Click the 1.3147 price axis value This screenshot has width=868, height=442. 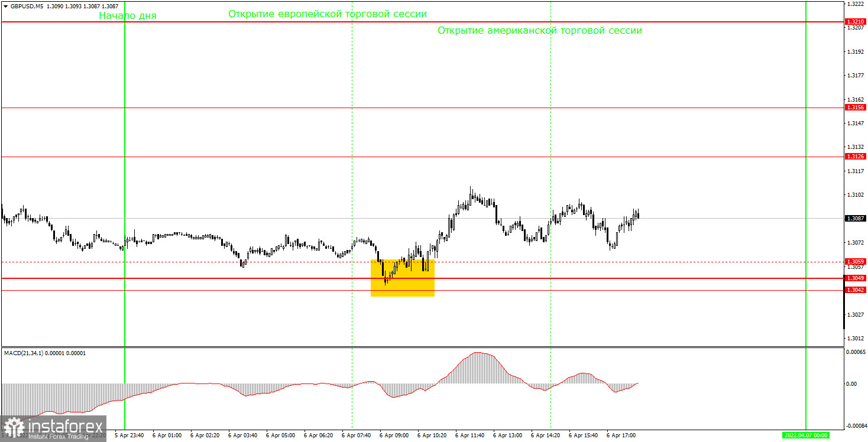point(855,123)
